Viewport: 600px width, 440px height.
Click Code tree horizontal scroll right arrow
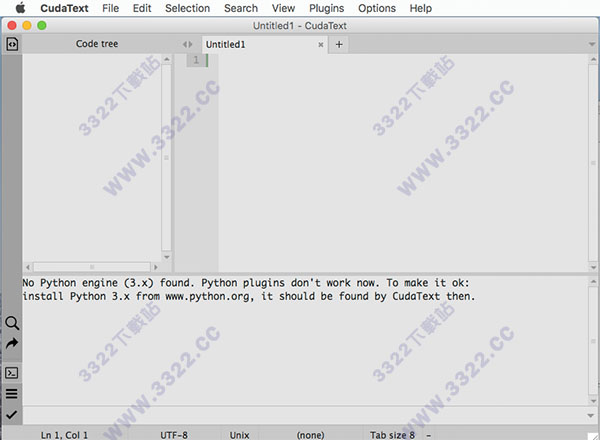(155, 267)
